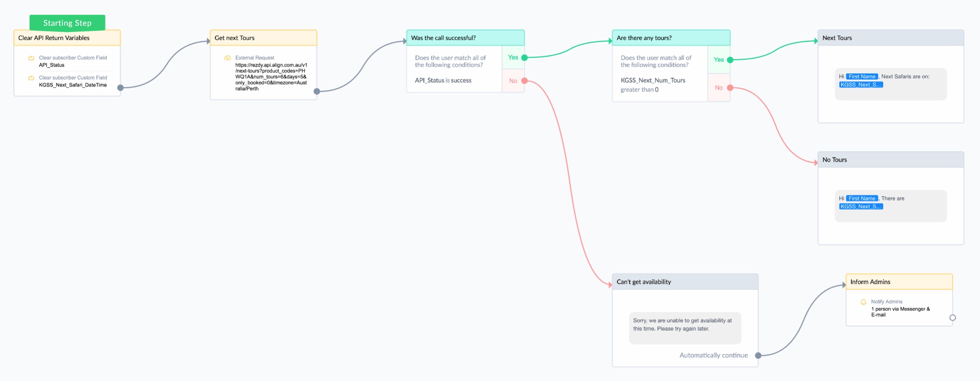The image size is (980, 381).
Task: Open the Starting Step label
Action: 67,23
